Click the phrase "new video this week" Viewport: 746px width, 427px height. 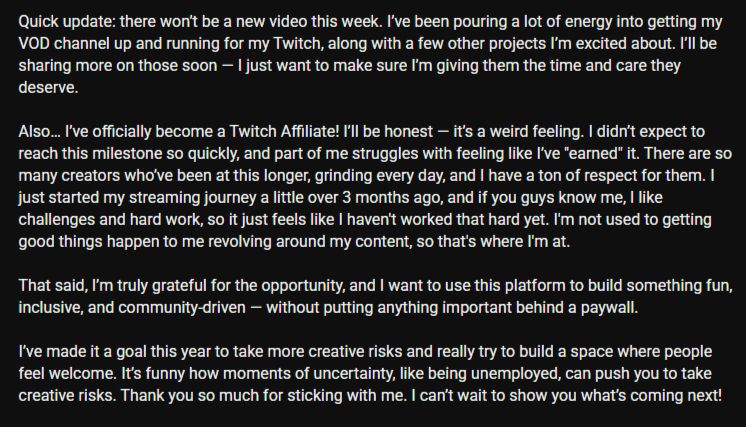click(x=307, y=22)
